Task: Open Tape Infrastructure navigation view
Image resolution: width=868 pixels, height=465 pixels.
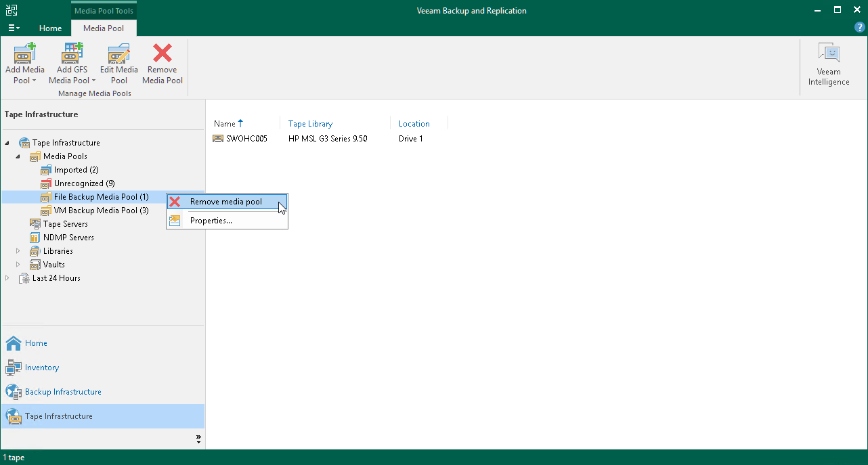Action: (103, 416)
